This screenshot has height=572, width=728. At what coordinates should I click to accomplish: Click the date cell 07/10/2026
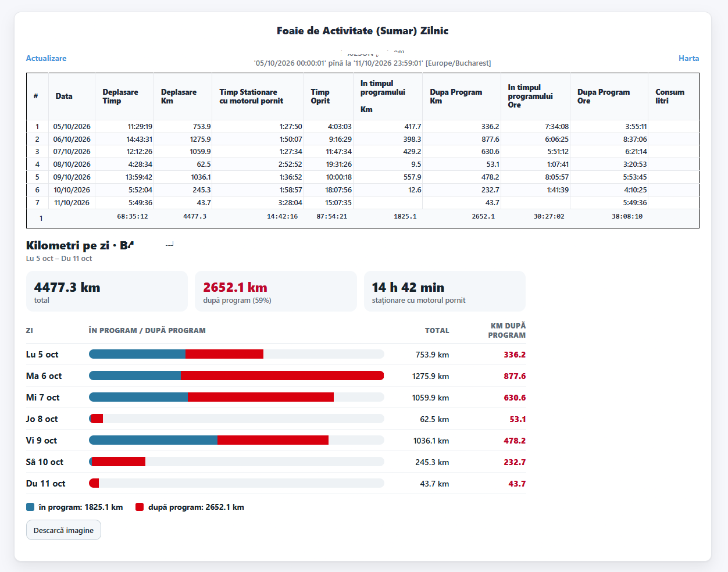(x=72, y=152)
